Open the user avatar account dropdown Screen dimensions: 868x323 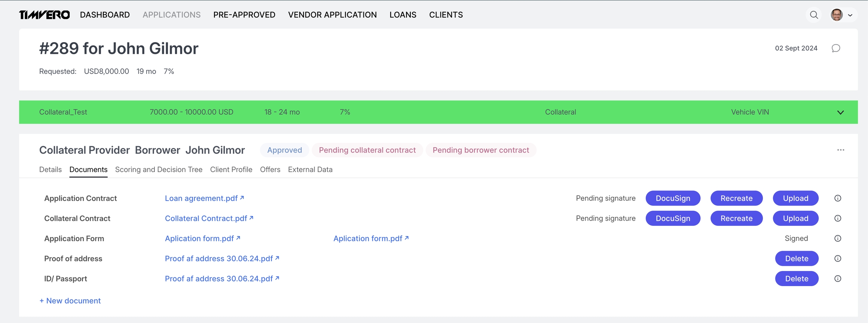[842, 15]
